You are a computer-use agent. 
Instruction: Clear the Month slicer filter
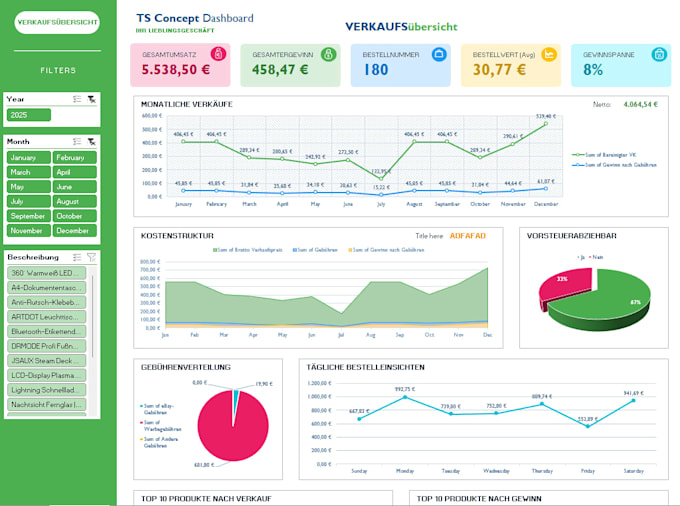92,141
